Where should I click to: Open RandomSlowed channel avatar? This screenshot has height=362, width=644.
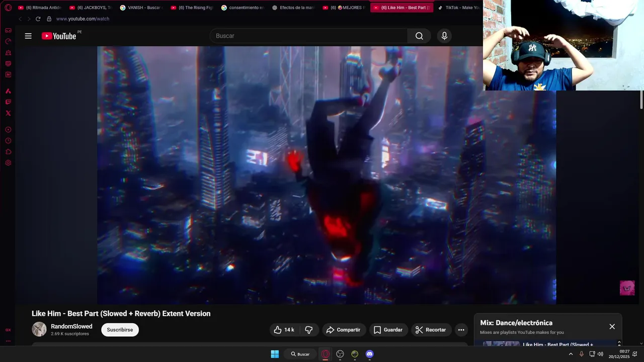click(x=39, y=329)
